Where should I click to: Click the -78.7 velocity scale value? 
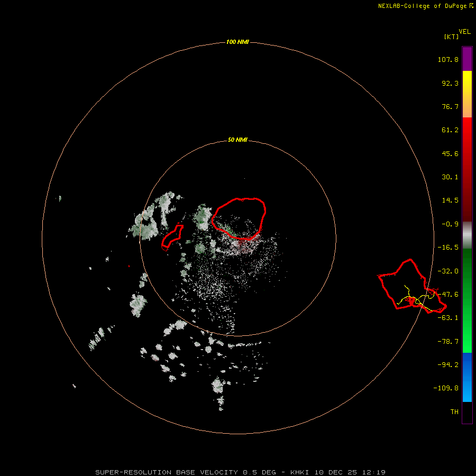coord(448,342)
